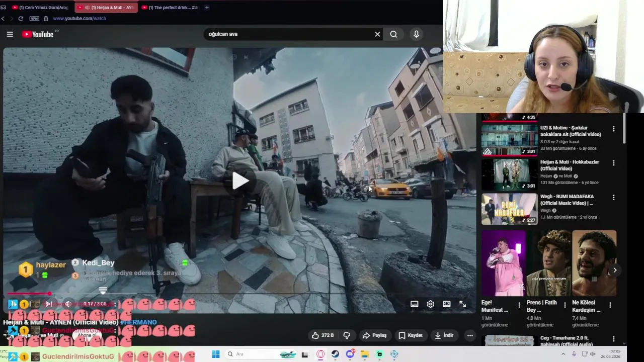
Task: Open the Windows Start menu
Action: tap(216, 354)
